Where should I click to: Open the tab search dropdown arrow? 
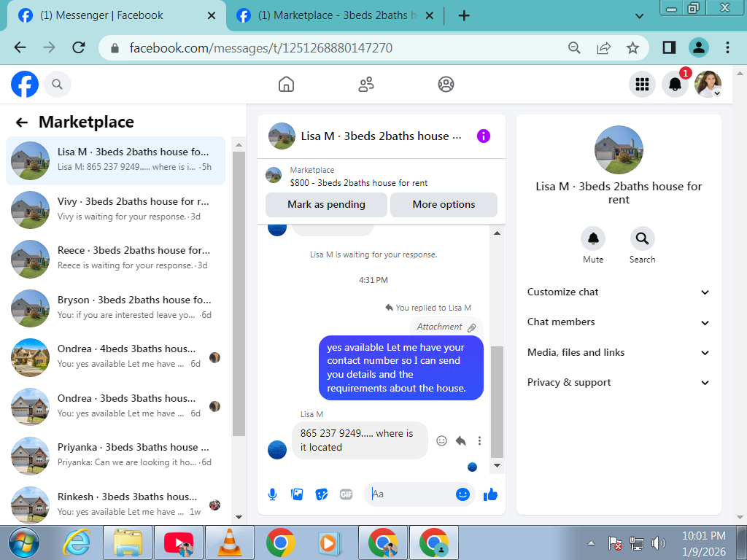[x=640, y=16]
